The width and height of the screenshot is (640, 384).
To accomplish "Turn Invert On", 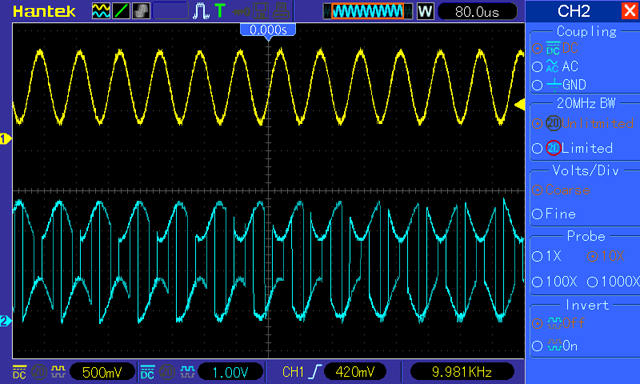I will pyautogui.click(x=555, y=346).
